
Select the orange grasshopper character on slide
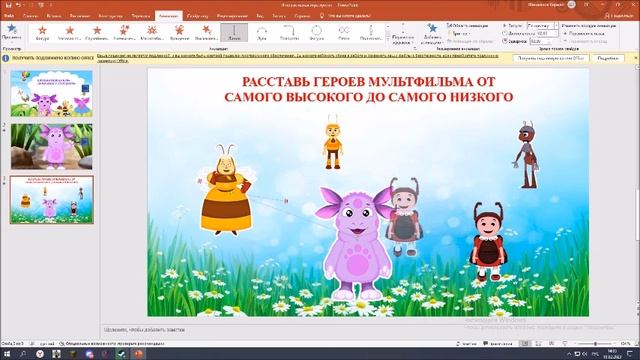click(x=333, y=142)
